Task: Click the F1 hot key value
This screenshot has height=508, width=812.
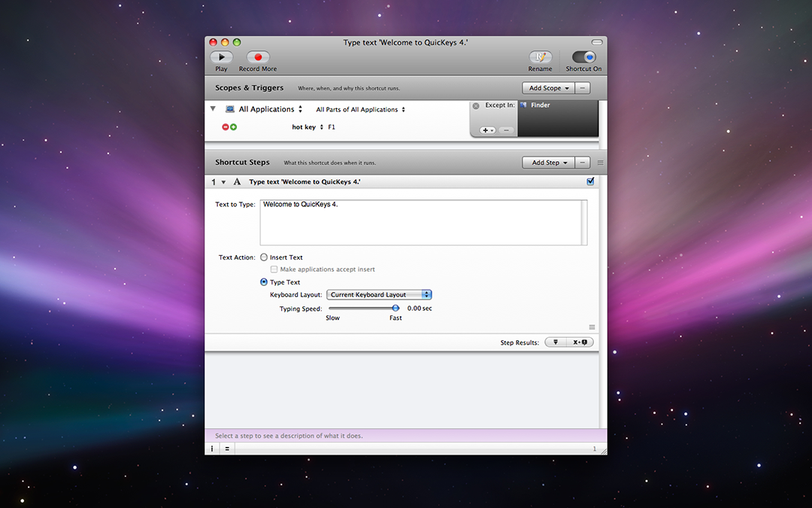Action: (x=332, y=127)
